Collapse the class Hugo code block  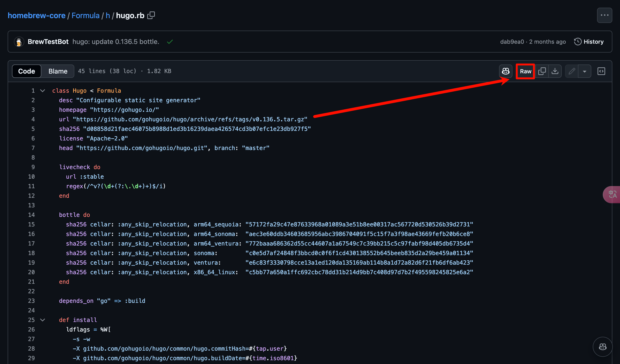(43, 91)
